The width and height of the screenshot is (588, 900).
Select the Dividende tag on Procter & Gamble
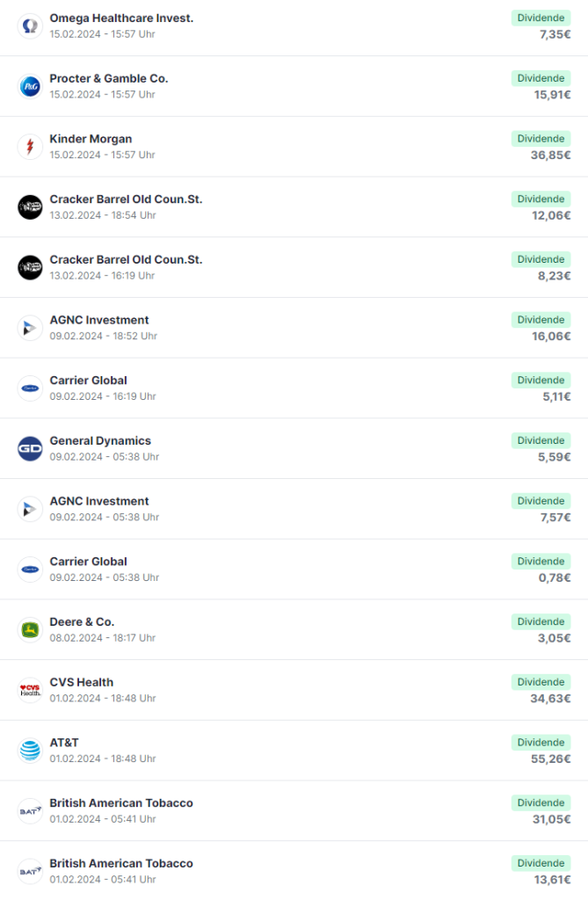click(541, 78)
